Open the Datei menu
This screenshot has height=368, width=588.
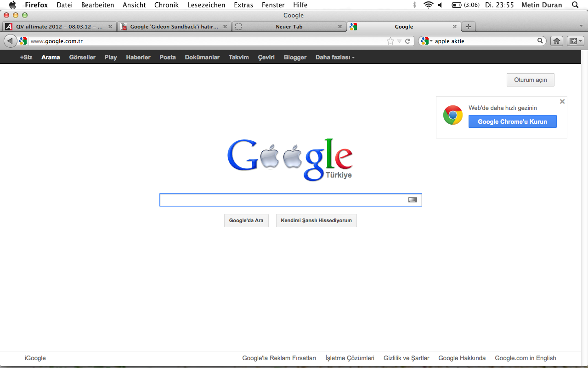pyautogui.click(x=65, y=5)
